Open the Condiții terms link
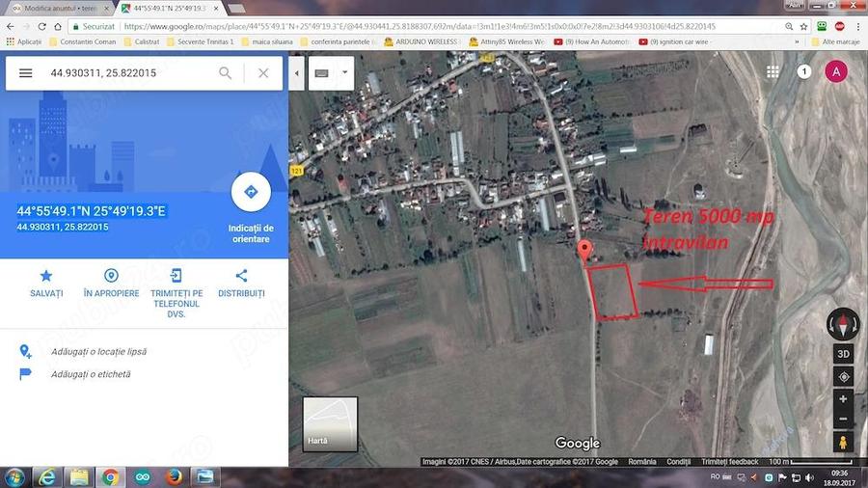This screenshot has height=488, width=868. click(678, 461)
